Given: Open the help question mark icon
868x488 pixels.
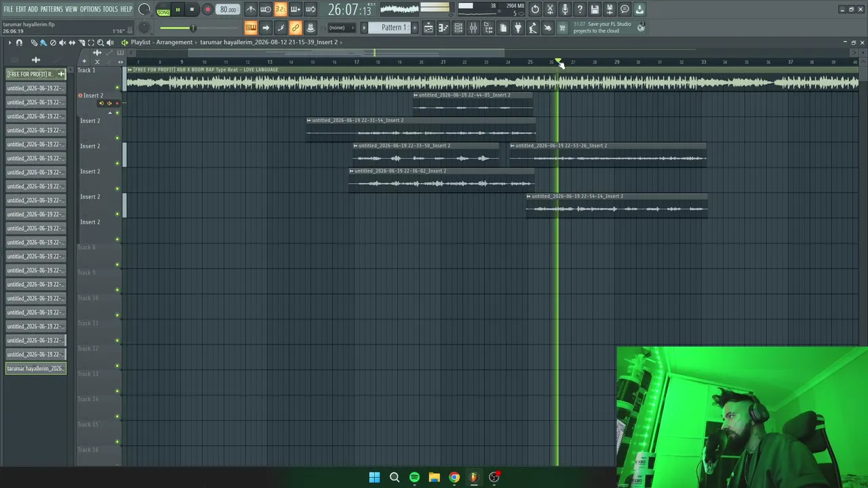Looking at the screenshot, I should point(580,9).
